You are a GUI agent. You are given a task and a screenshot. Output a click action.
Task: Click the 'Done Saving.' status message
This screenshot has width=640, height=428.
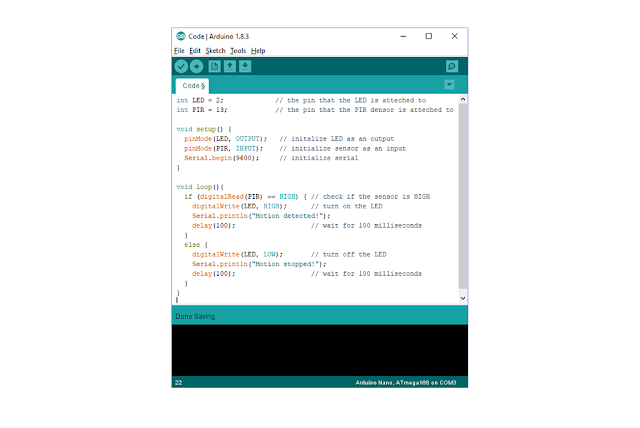[196, 316]
